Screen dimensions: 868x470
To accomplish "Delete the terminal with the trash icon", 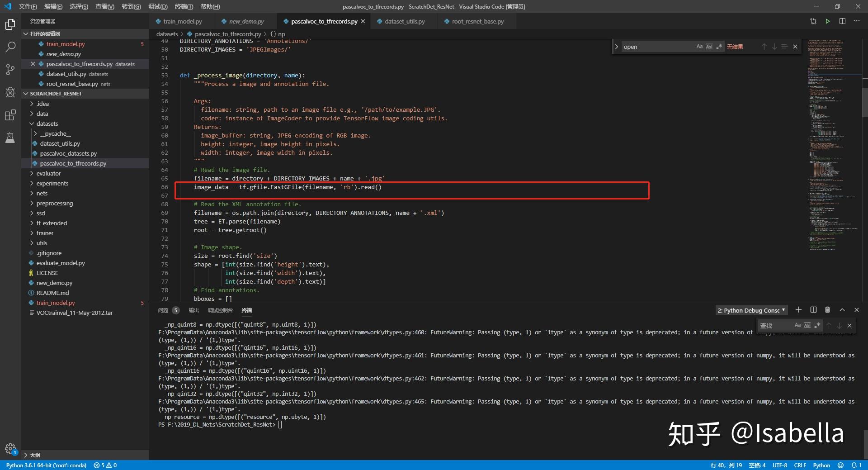I will (827, 310).
